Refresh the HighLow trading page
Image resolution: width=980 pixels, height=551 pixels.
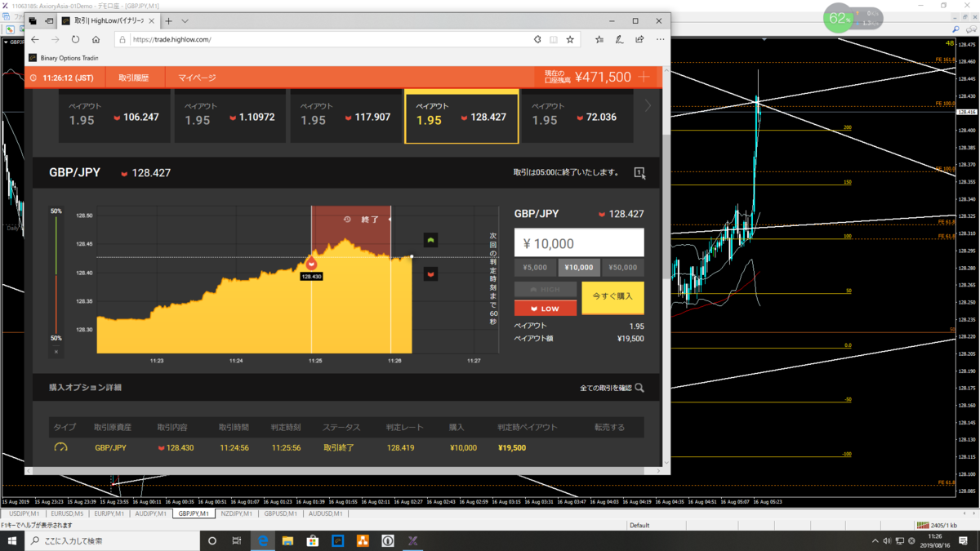[75, 39]
